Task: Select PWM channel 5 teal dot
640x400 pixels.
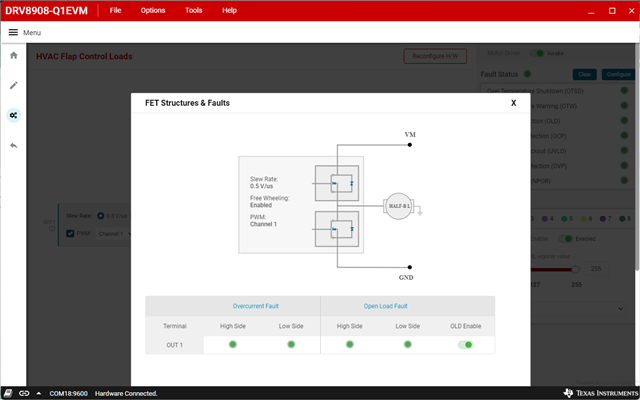Action: tap(564, 219)
